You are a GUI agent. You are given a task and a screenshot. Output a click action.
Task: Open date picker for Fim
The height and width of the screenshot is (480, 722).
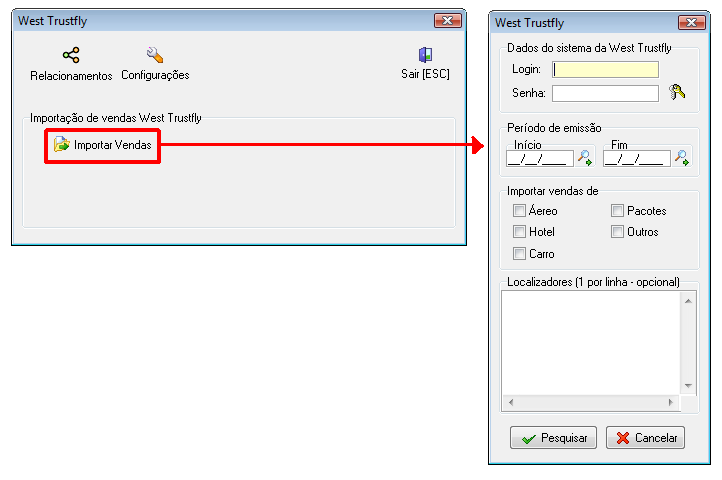(681, 158)
